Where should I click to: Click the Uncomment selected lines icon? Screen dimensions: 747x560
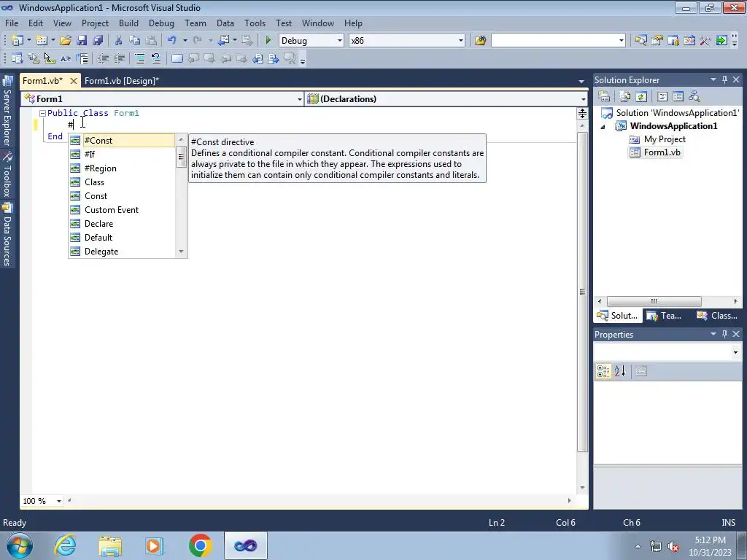[x=156, y=58]
